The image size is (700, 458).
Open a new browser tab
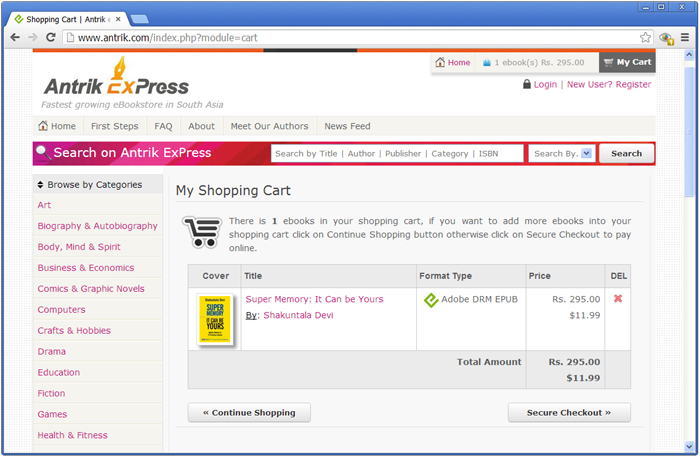(140, 19)
